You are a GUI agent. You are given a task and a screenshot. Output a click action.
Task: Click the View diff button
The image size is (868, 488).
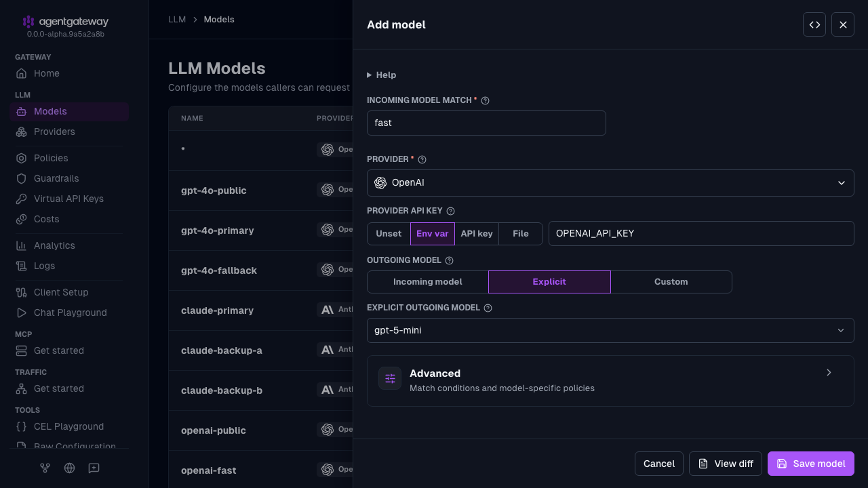(x=726, y=464)
